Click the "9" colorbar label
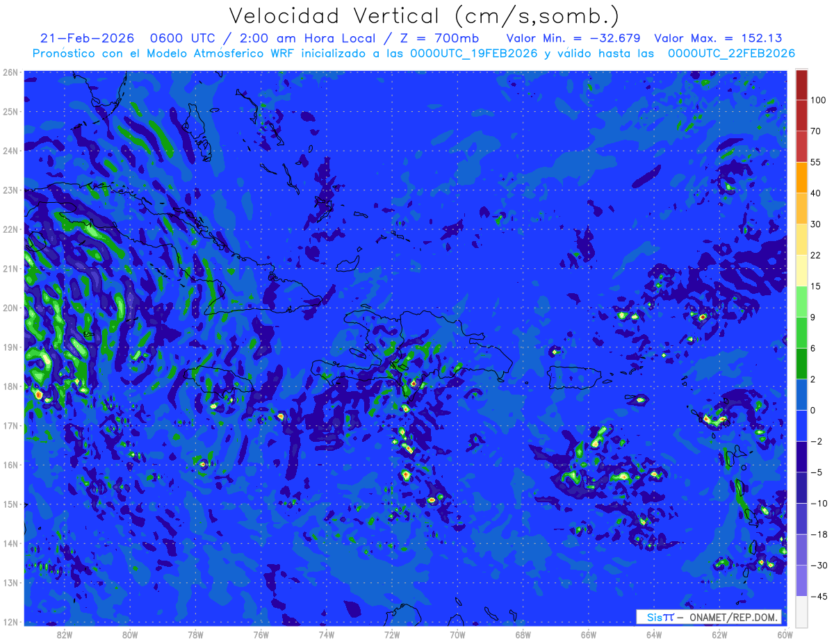834x644 pixels. [x=814, y=317]
